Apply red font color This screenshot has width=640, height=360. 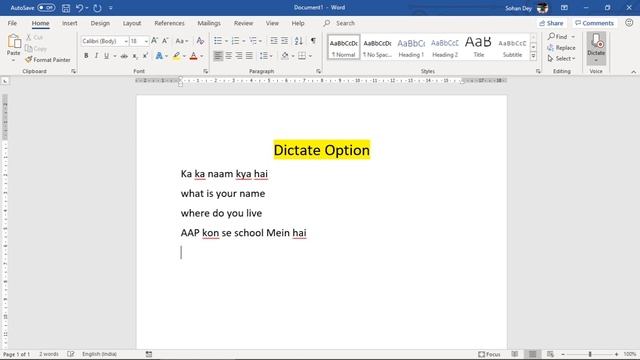coord(193,56)
